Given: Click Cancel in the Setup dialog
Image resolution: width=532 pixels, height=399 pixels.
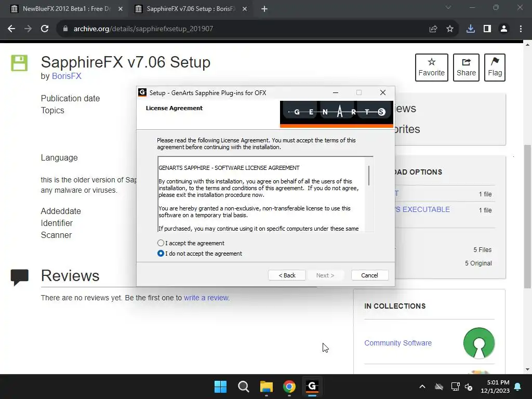Looking at the screenshot, I should [369, 275].
